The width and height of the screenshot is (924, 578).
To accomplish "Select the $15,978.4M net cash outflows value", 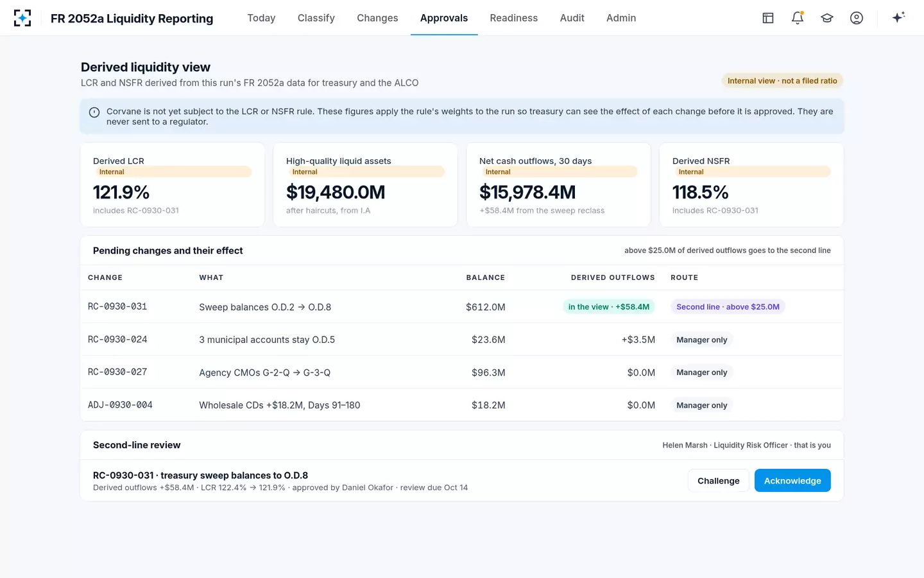I will [x=527, y=192].
